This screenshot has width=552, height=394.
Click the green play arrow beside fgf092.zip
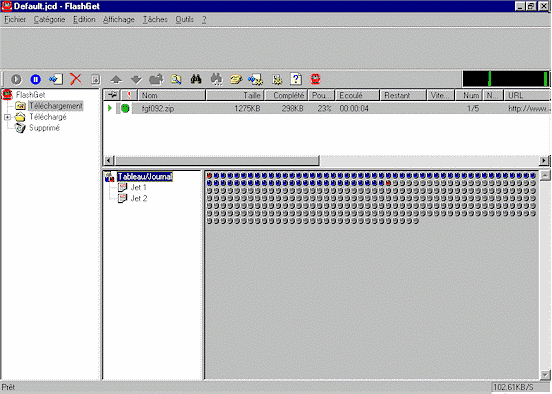110,108
